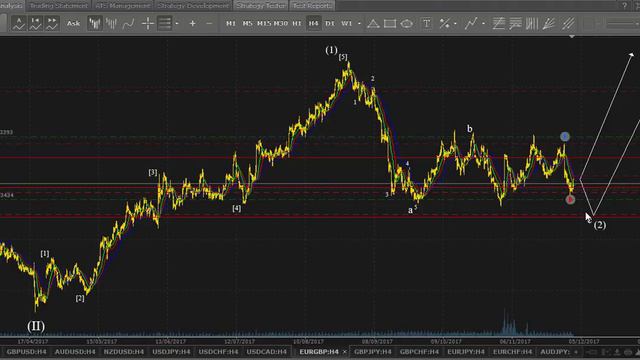This screenshot has width=640, height=360.
Task: Open the Strategy Tester tab
Action: click(x=261, y=5)
